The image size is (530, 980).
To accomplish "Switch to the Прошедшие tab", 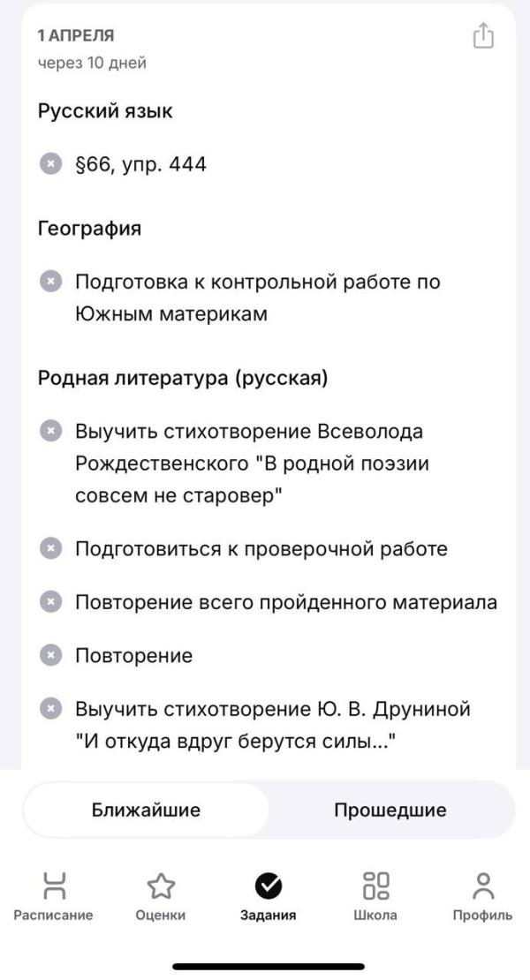I will click(390, 810).
